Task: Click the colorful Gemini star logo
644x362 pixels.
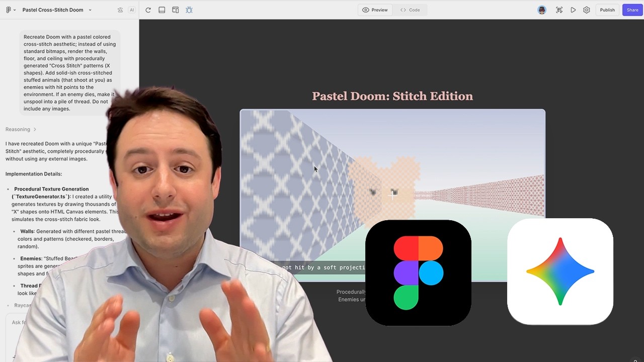Action: (560, 271)
